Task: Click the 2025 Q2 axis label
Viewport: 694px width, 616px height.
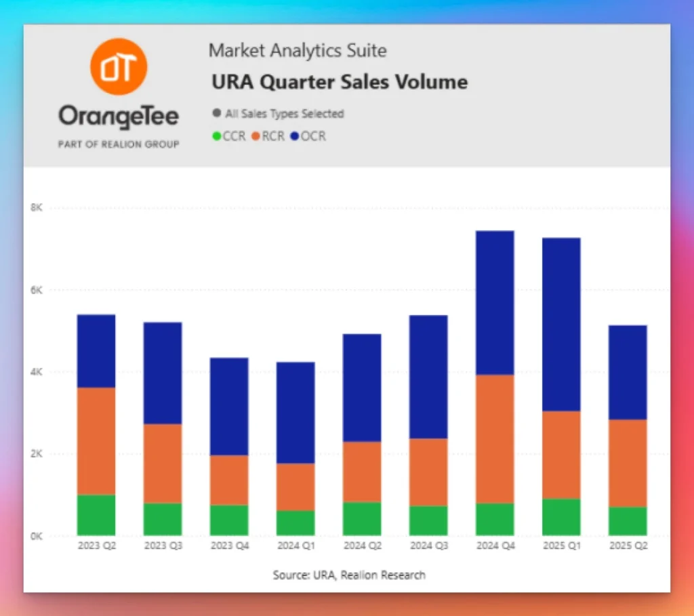Action: (628, 545)
